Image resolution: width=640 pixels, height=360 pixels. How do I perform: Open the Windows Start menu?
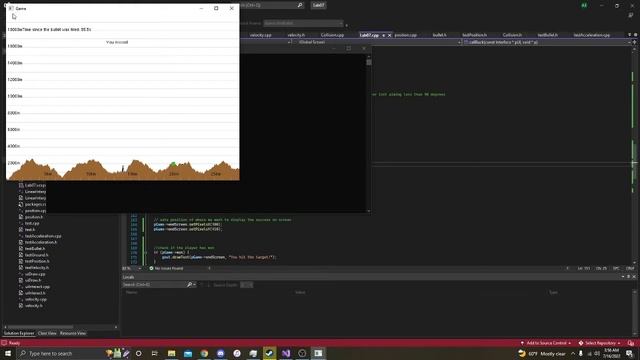tap(8, 353)
